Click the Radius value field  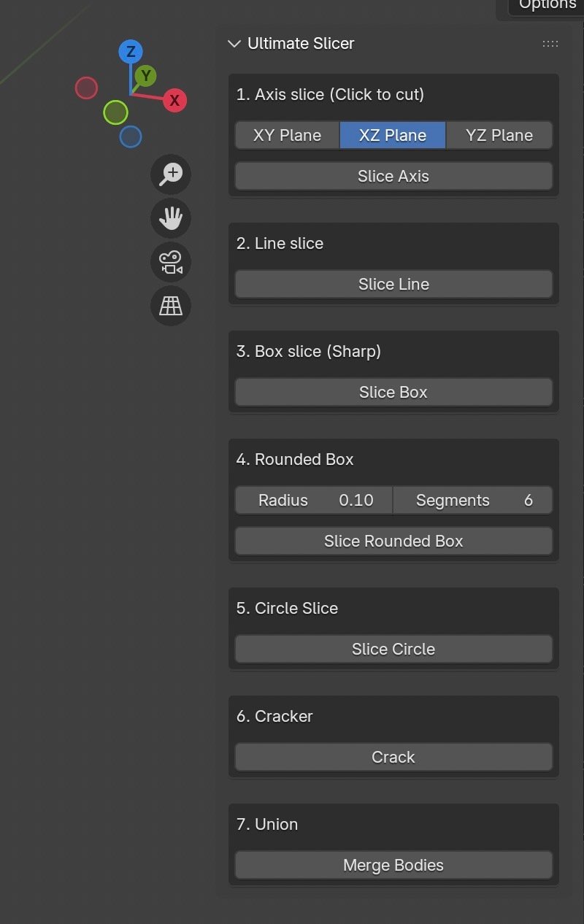tap(315, 500)
